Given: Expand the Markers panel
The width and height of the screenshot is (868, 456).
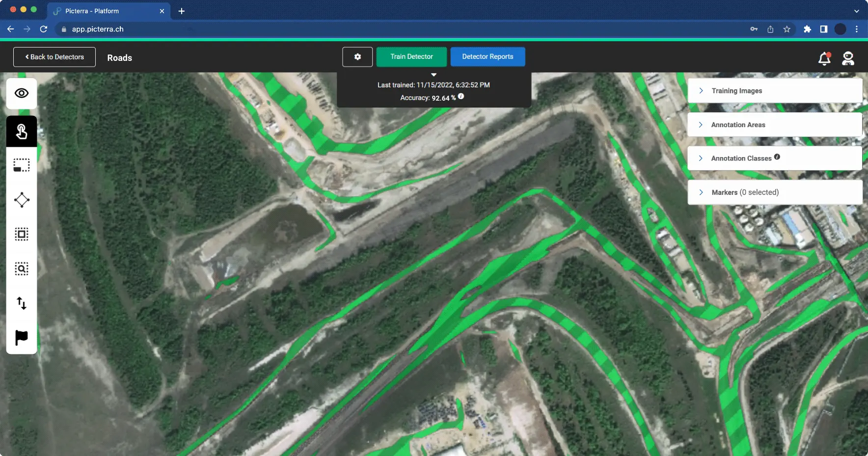Looking at the screenshot, I should tap(775, 192).
